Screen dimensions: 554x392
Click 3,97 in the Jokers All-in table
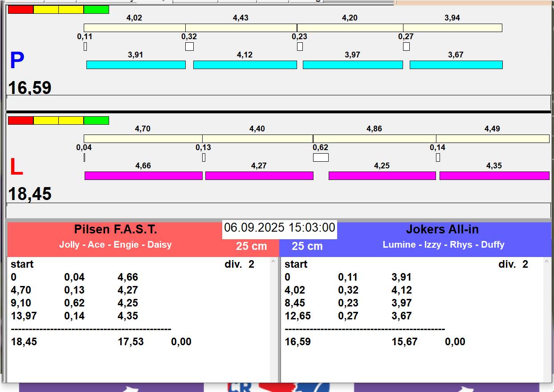402,303
